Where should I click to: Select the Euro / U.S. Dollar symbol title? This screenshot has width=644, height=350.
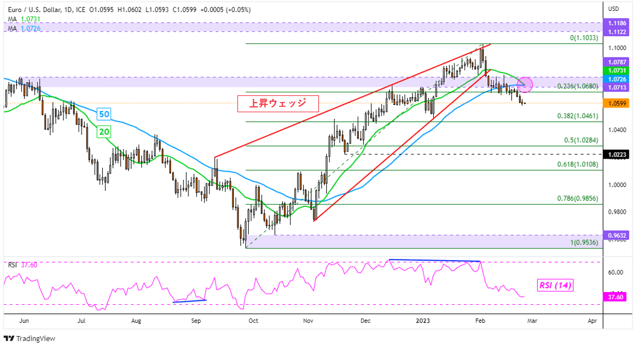pyautogui.click(x=34, y=10)
